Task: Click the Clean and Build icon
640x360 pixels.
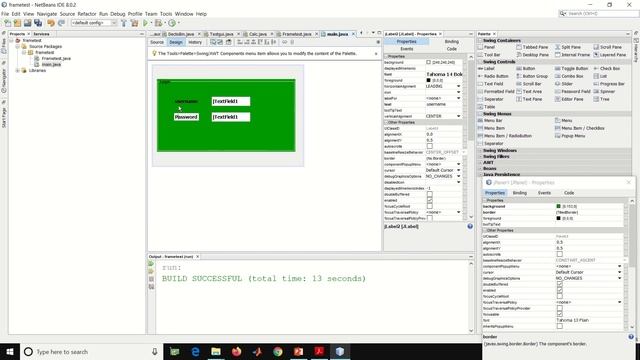Action: (x=134, y=23)
